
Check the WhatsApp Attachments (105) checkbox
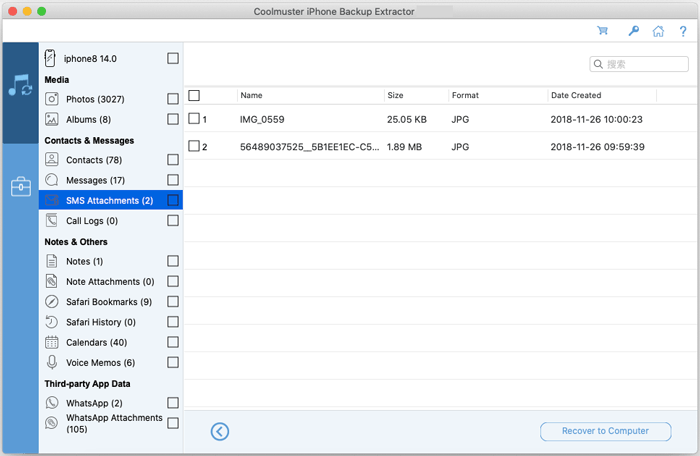[173, 423]
